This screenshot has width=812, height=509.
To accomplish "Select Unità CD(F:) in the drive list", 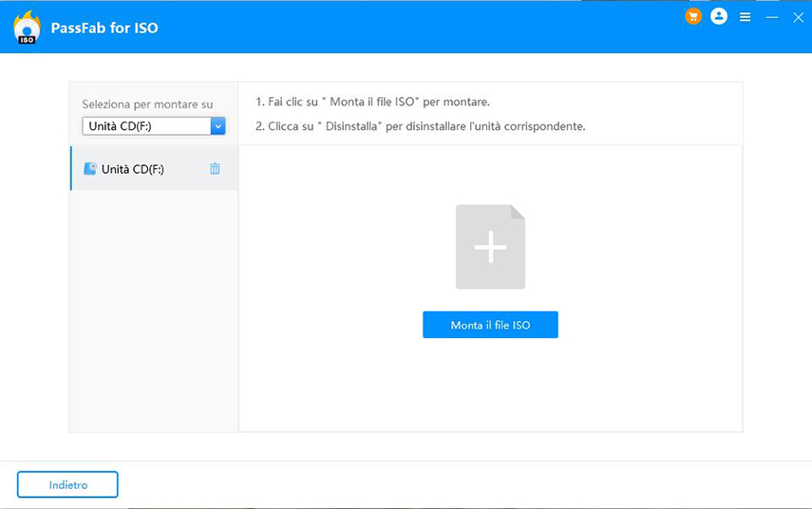I will [x=133, y=169].
